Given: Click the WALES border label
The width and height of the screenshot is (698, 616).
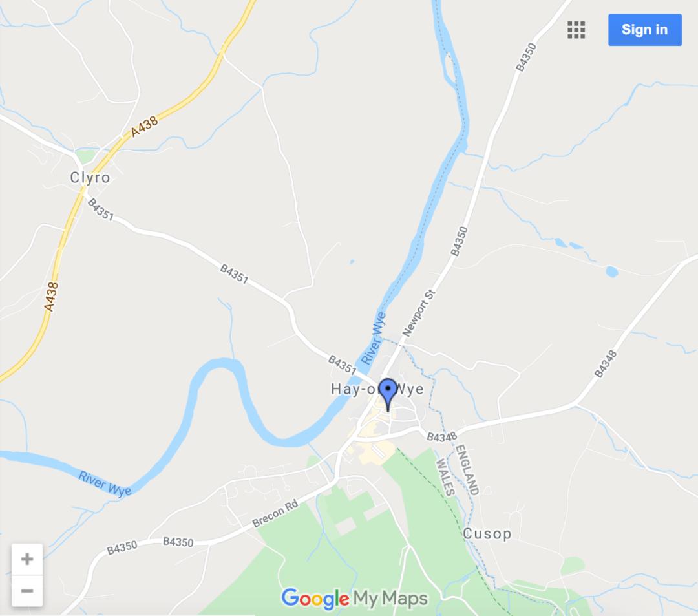Looking at the screenshot, I should coord(445,477).
